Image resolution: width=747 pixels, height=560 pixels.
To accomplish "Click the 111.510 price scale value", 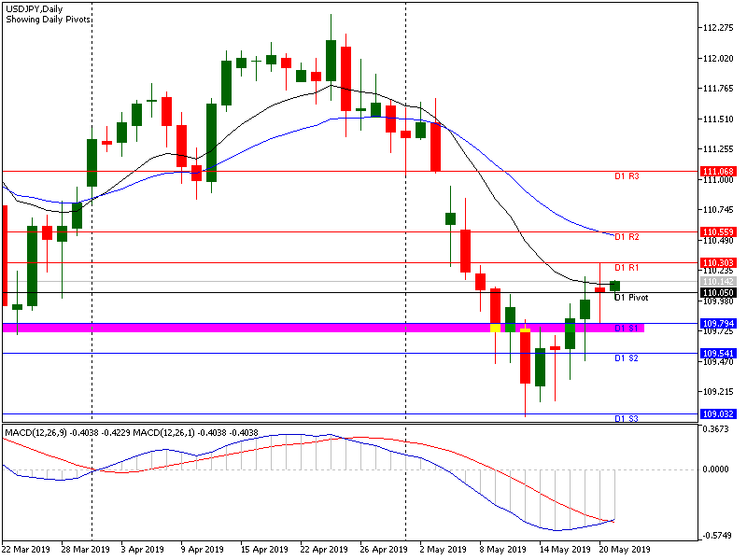I will 718,119.
